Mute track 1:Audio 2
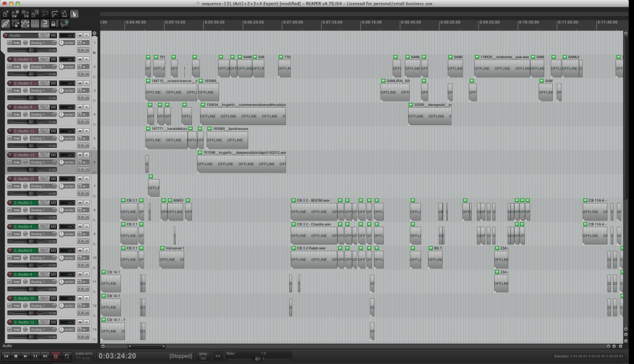The height and width of the screenshot is (364, 634). [80, 202]
